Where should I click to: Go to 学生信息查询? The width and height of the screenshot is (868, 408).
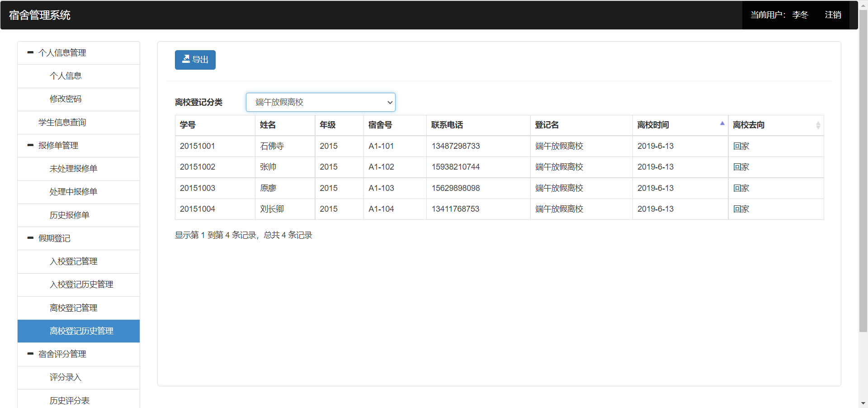(x=79, y=122)
